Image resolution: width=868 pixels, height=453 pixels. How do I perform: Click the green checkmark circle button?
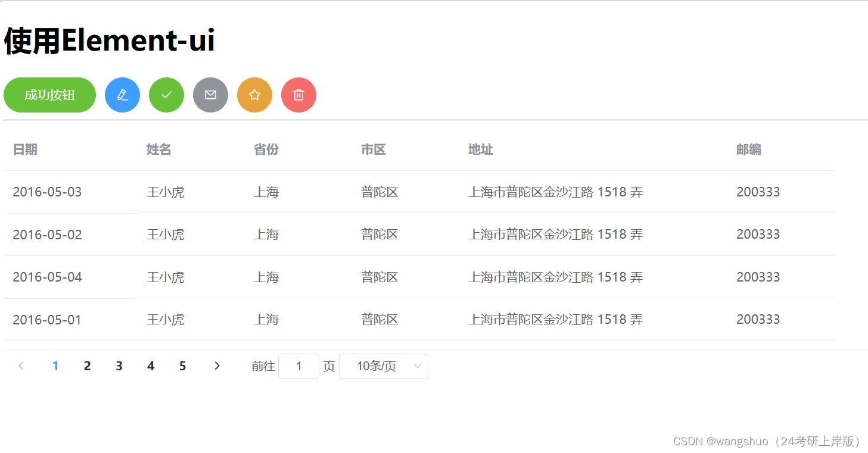(x=167, y=95)
